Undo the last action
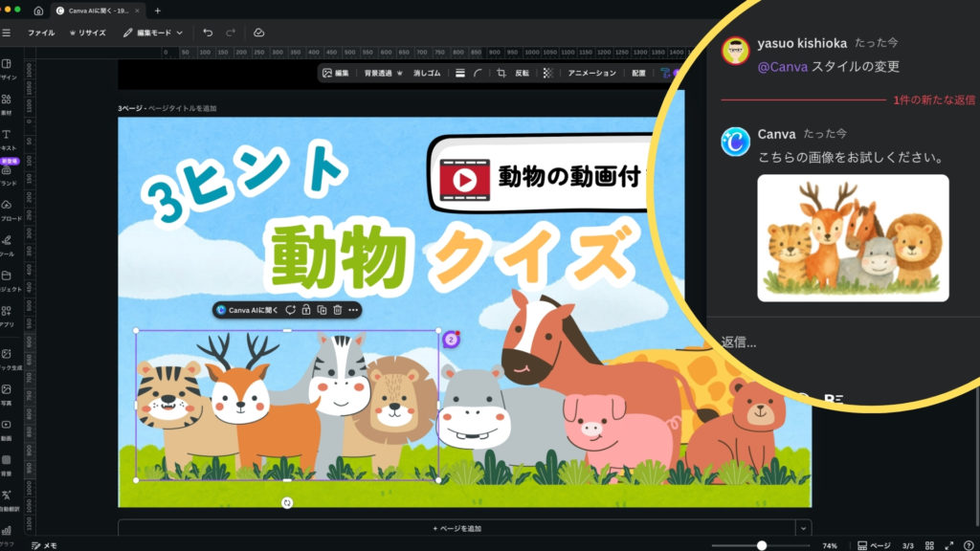Screen dimensions: 980x551 [208, 33]
